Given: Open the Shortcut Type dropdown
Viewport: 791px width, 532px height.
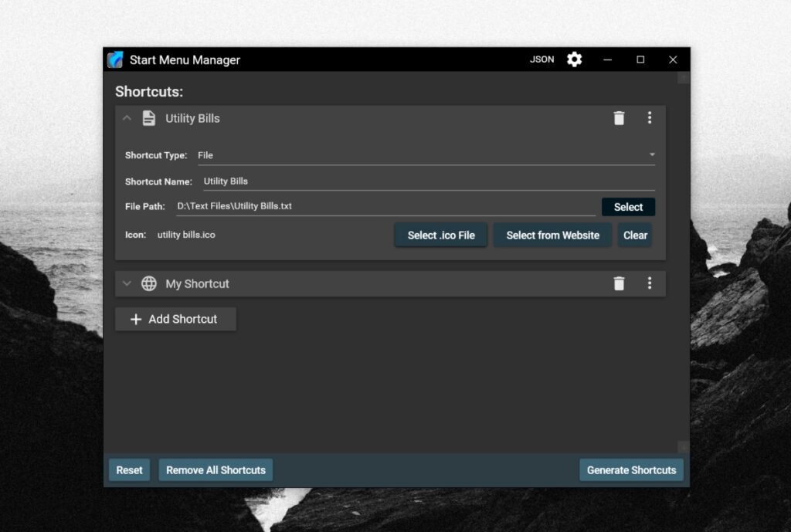Looking at the screenshot, I should click(651, 154).
